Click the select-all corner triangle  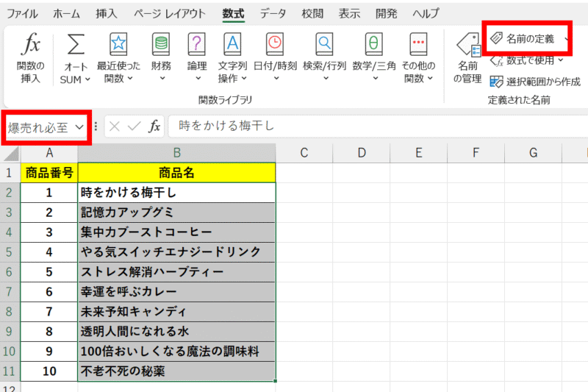(10, 154)
